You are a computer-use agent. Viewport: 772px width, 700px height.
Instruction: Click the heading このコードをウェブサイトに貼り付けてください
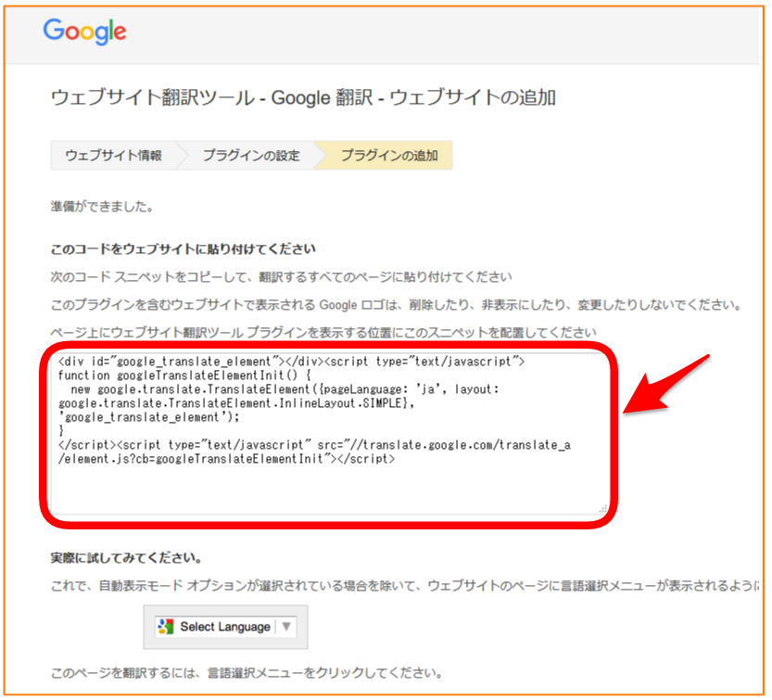[x=184, y=248]
